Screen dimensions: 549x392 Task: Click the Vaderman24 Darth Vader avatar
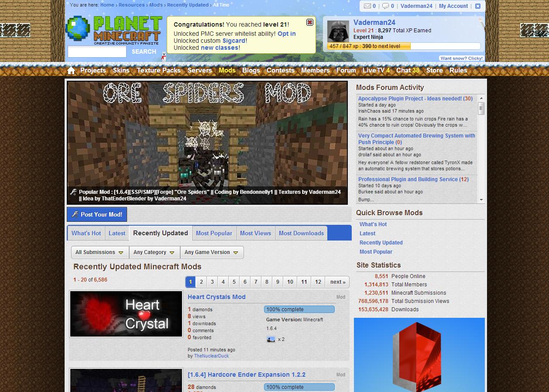click(338, 31)
